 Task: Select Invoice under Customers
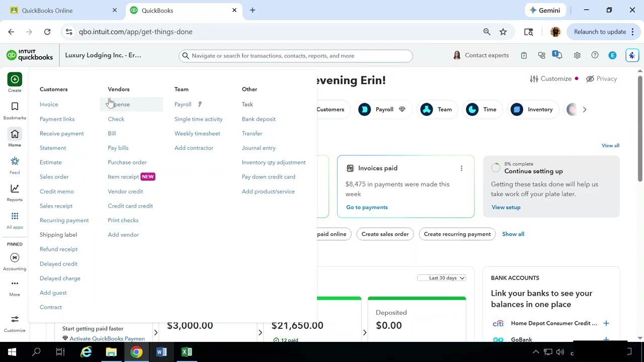click(49, 105)
